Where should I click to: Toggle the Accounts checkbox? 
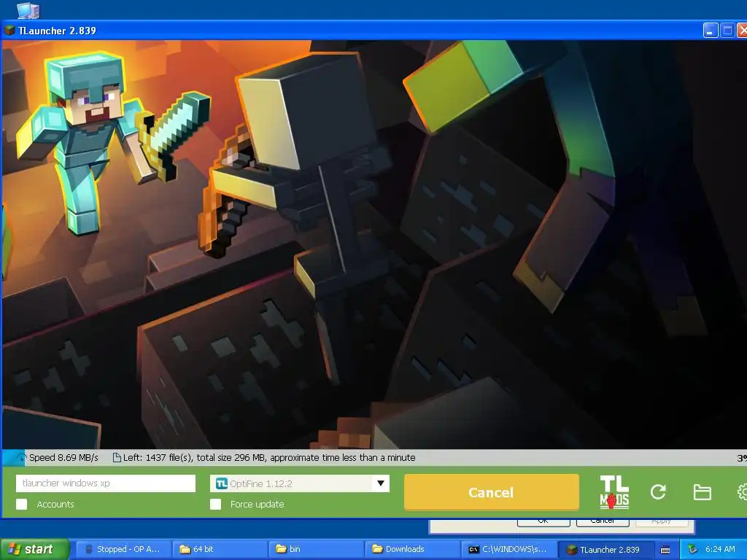click(x=21, y=504)
